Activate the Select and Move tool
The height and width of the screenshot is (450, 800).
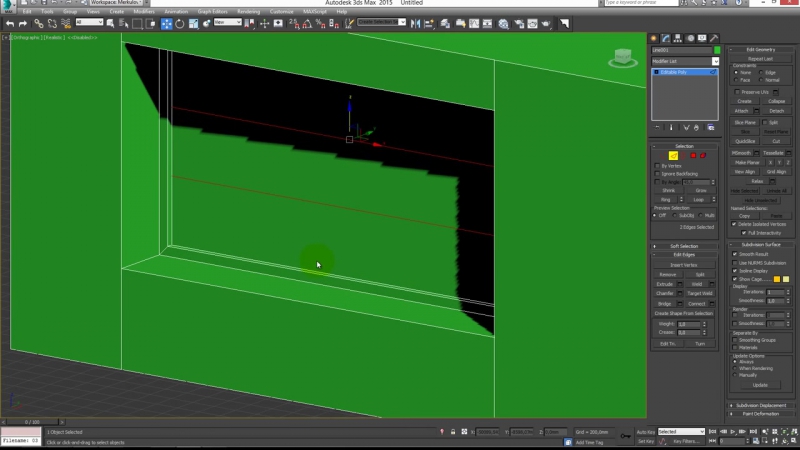tap(166, 23)
